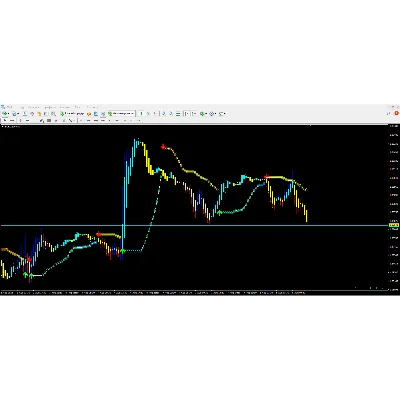The height and width of the screenshot is (400, 400).
Task: Select the Cursor arrow tool
Action: 5,120
